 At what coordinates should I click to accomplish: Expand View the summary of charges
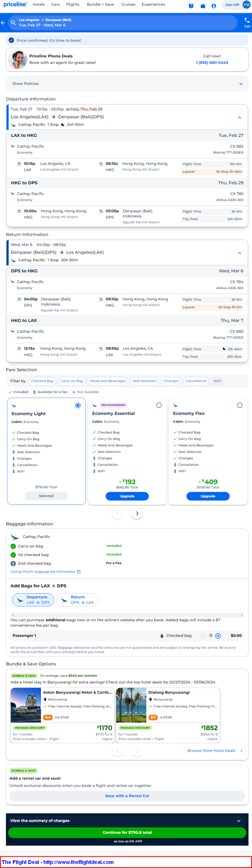(x=127, y=821)
